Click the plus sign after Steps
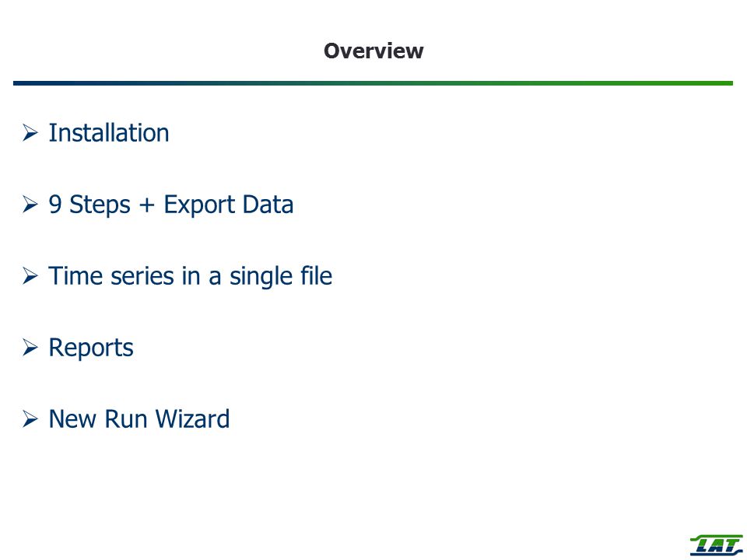 (x=147, y=205)
